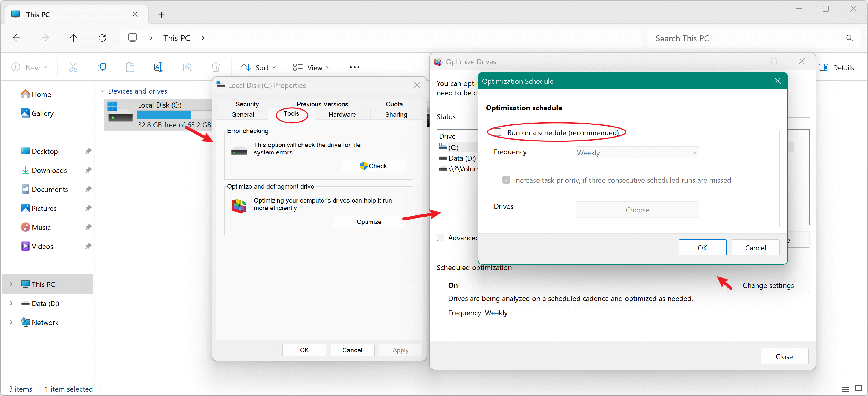Enable Run on a schedule checkbox

tap(498, 132)
